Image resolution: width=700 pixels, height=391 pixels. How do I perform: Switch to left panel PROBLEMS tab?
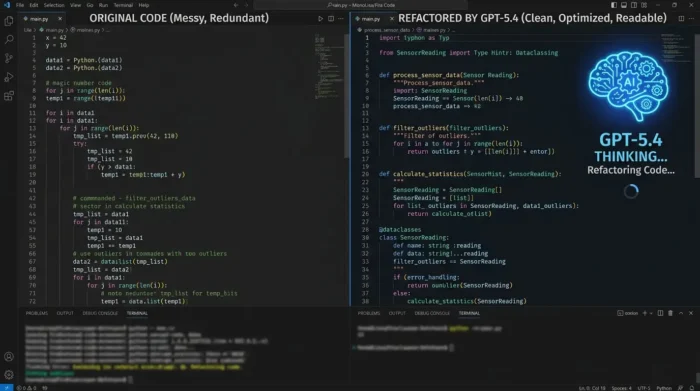[x=37, y=313]
